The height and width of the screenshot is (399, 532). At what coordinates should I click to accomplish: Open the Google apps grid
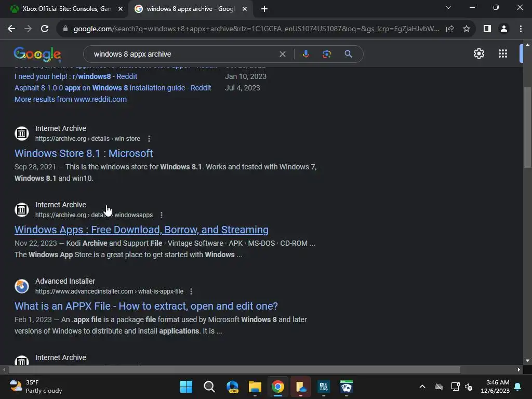click(503, 54)
